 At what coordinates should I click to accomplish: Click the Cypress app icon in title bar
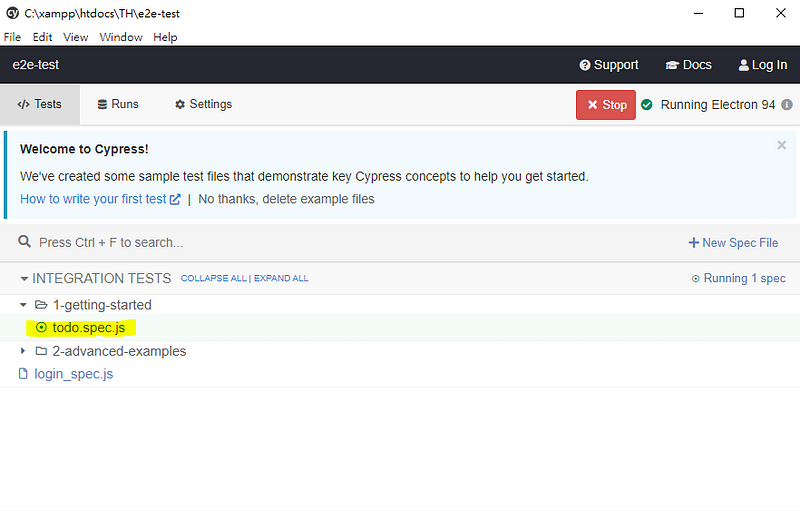coord(11,14)
